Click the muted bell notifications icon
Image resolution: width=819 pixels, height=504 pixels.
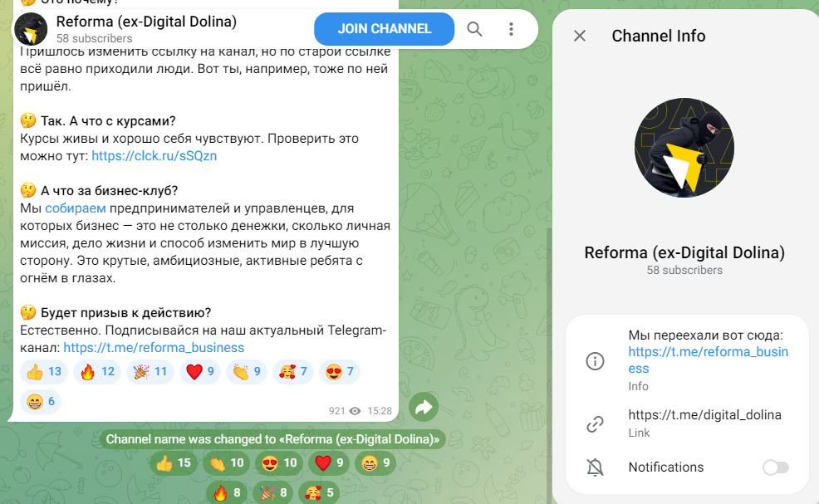595,467
